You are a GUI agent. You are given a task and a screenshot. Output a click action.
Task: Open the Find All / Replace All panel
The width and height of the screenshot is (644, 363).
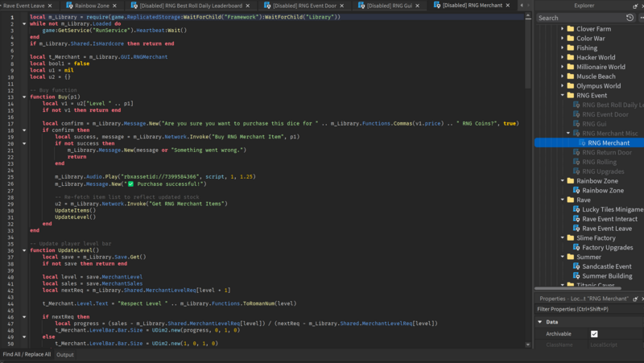27,354
